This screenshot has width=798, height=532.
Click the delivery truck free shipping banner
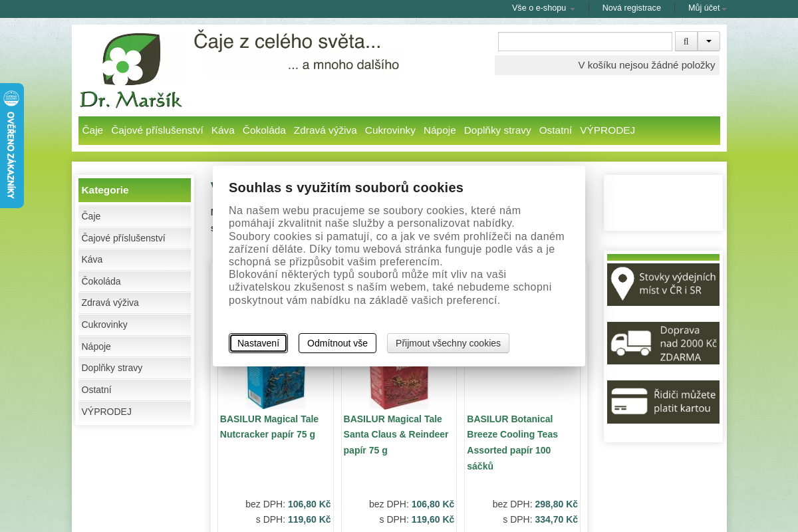pos(663,343)
